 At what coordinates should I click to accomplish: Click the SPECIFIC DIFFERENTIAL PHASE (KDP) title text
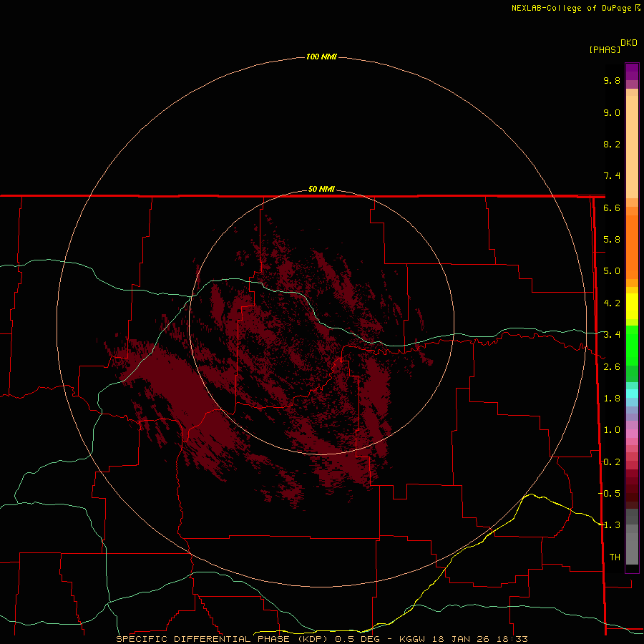pyautogui.click(x=222, y=639)
